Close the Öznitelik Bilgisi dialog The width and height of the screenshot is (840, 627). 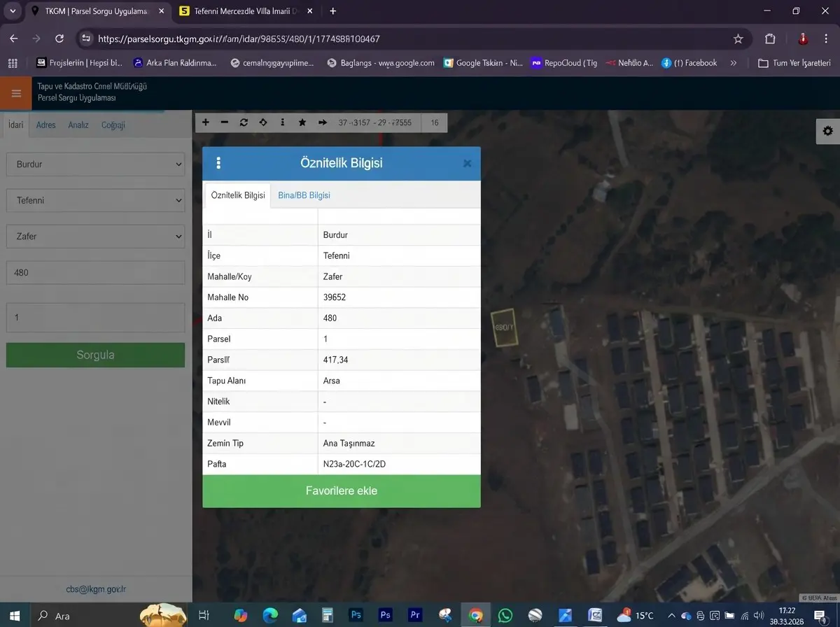pyautogui.click(x=467, y=164)
